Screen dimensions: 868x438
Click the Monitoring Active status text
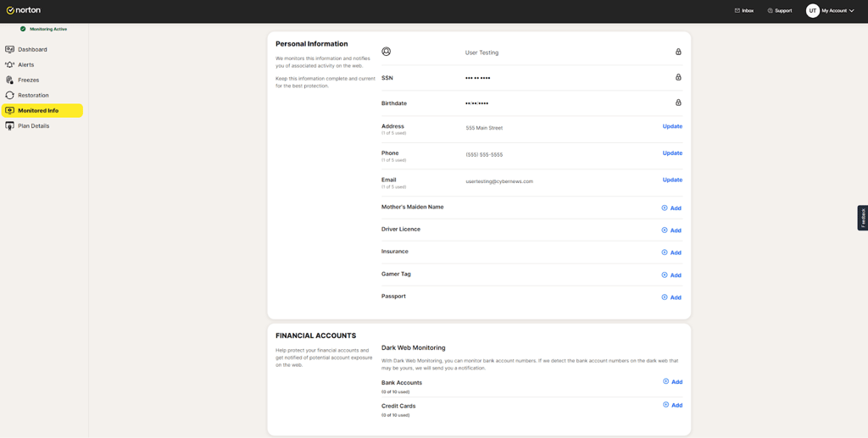pos(48,29)
